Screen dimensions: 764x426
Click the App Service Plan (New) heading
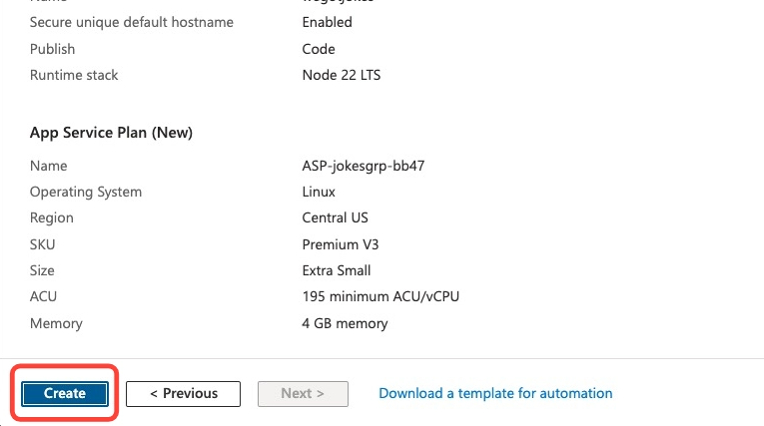click(111, 132)
